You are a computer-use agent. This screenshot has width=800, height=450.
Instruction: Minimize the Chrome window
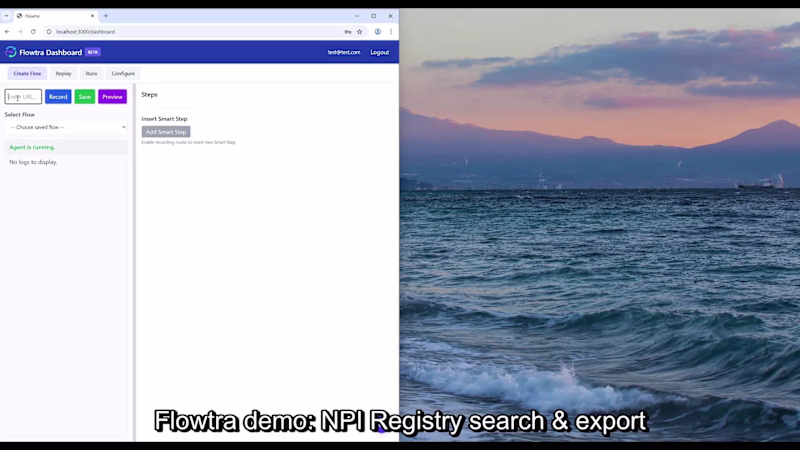357,16
